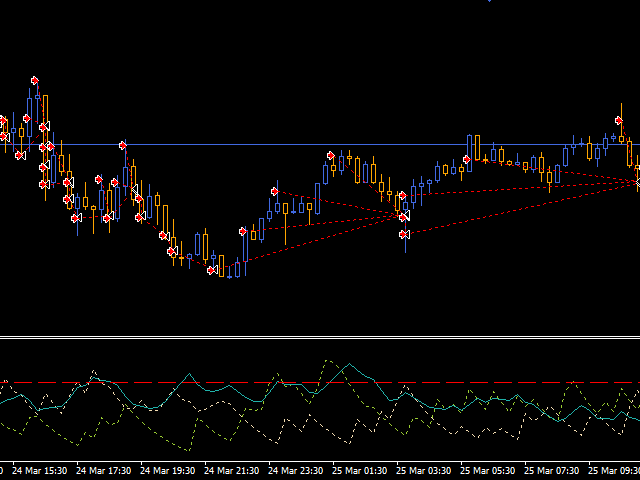The image size is (640, 480).
Task: Select the red arrow on the blue line near 25 Mar 05:30
Action: click(x=466, y=159)
